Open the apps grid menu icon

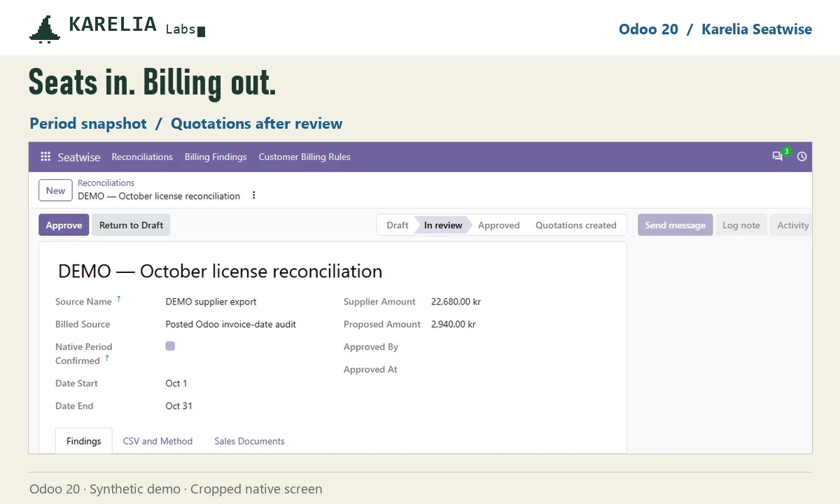click(x=45, y=157)
